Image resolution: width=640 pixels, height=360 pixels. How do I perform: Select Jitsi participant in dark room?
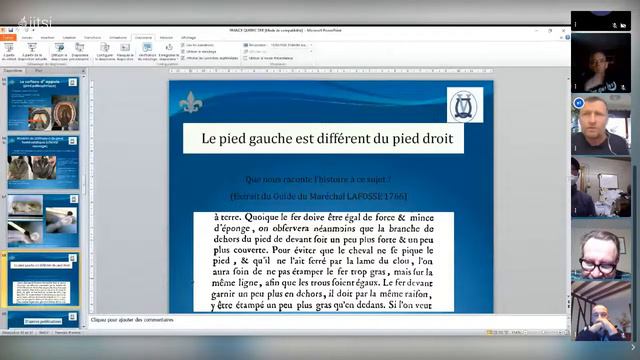[x=600, y=63]
